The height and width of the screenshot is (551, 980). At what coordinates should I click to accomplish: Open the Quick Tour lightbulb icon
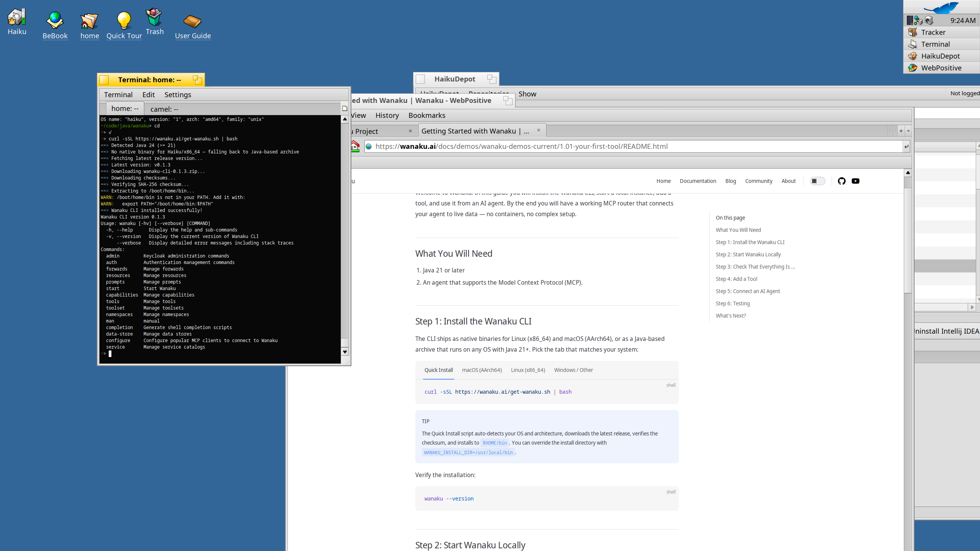click(124, 25)
